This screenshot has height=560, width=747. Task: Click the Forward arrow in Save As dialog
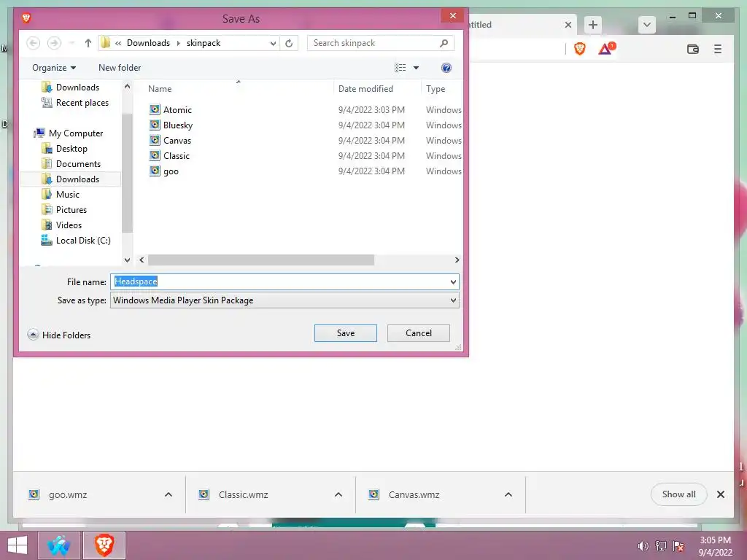click(x=54, y=43)
